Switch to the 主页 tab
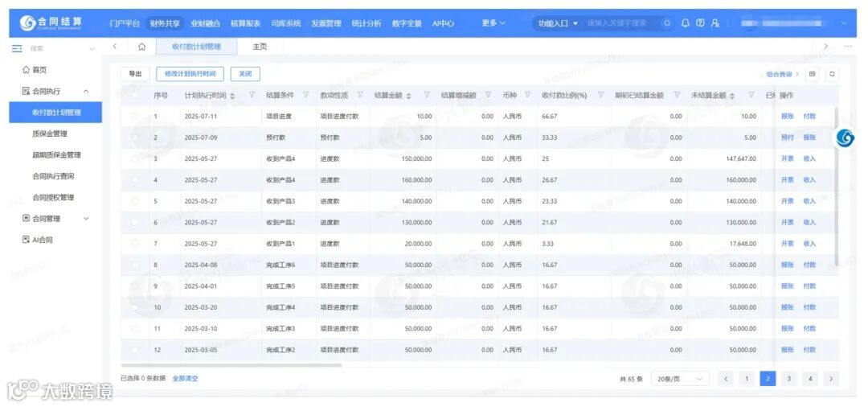This screenshot has width=868, height=407. tap(260, 47)
